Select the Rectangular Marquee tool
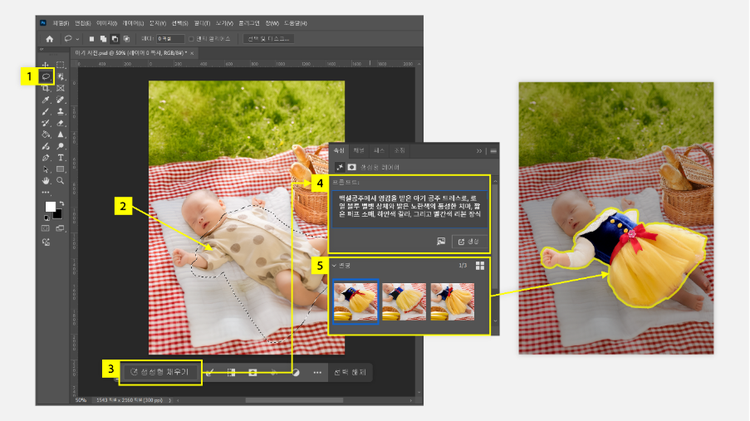Image resolution: width=750 pixels, height=421 pixels. tap(60, 65)
